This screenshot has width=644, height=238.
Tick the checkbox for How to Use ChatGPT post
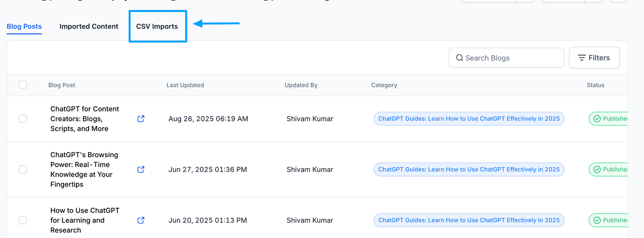[23, 220]
